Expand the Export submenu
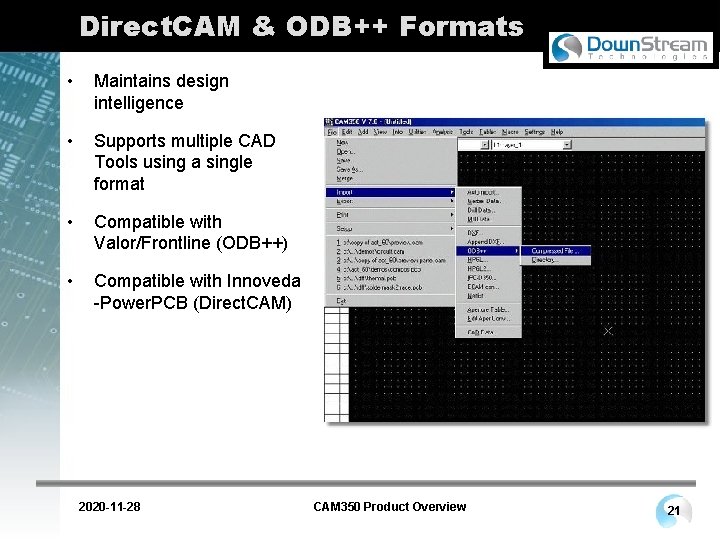The image size is (720, 540). pos(391,201)
